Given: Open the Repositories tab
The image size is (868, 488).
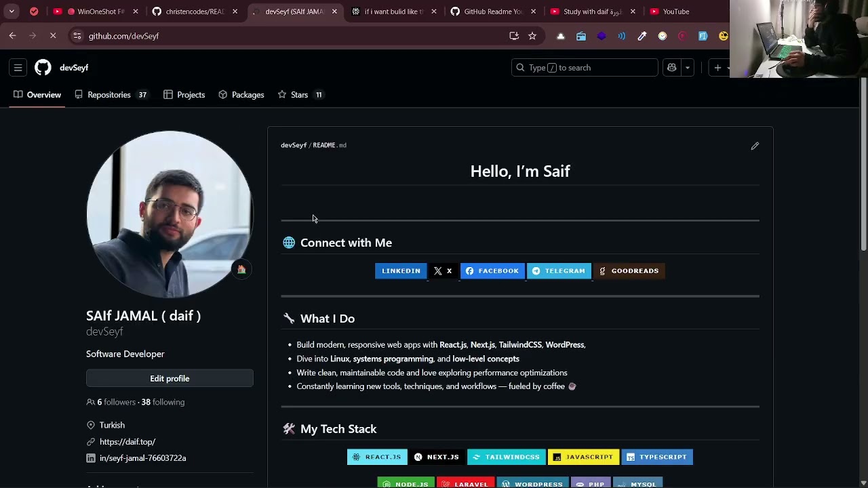Looking at the screenshot, I should (112, 95).
